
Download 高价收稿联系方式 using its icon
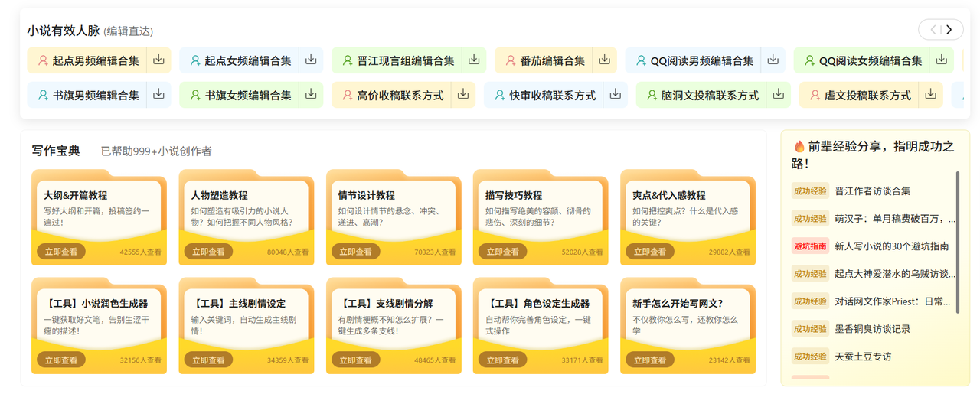point(463,94)
